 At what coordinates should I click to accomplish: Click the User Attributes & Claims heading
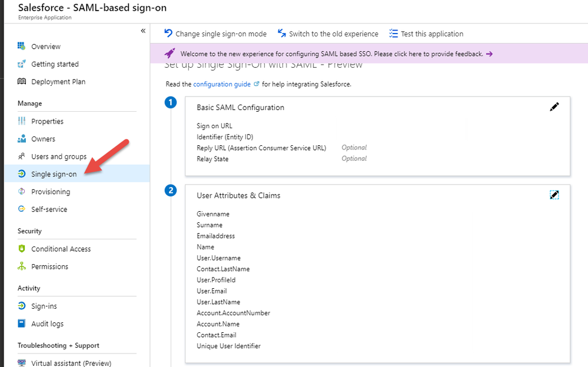pos(238,196)
